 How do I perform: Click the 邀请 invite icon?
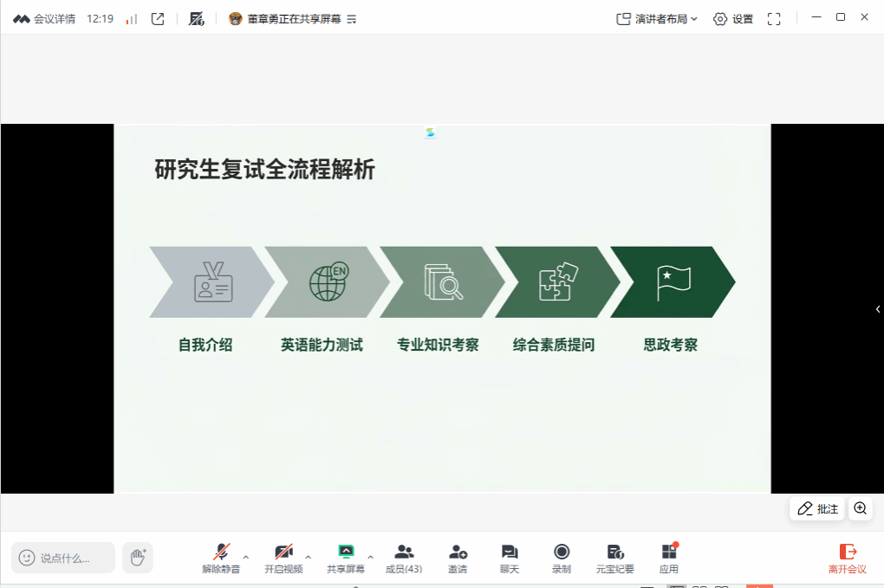coord(458,558)
